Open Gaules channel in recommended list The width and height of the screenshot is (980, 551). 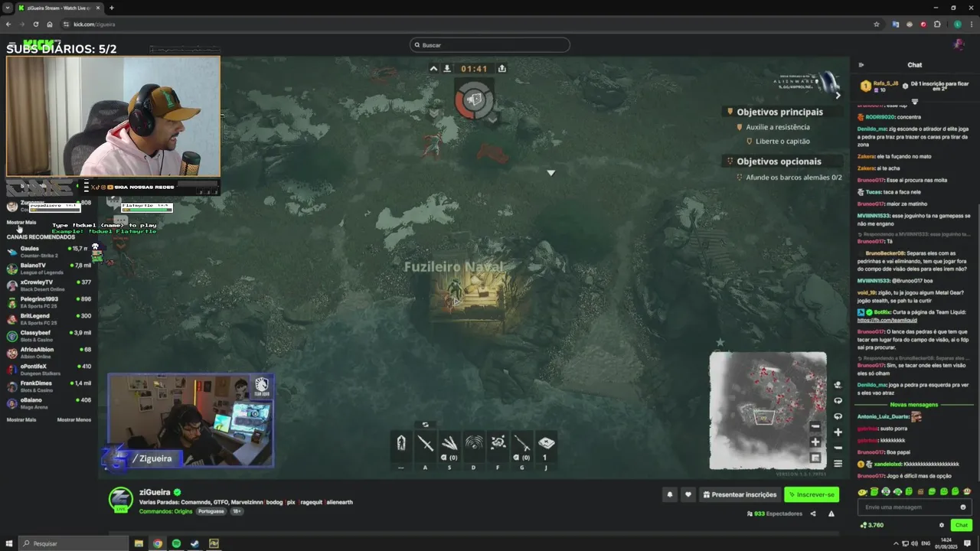click(x=49, y=251)
